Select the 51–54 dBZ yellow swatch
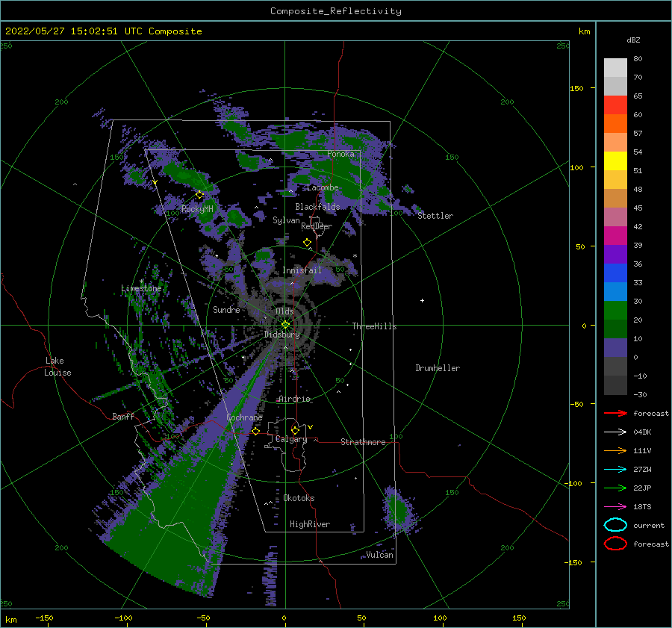672x628 pixels. [615, 161]
